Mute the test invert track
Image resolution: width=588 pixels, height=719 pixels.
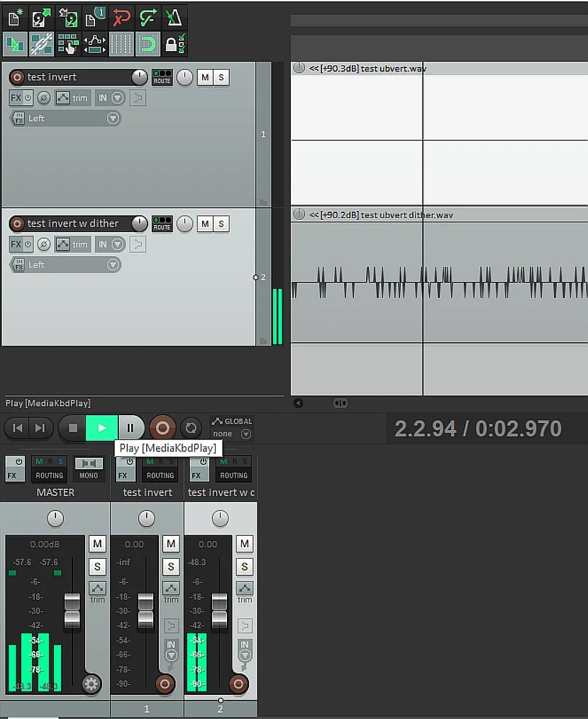point(205,77)
